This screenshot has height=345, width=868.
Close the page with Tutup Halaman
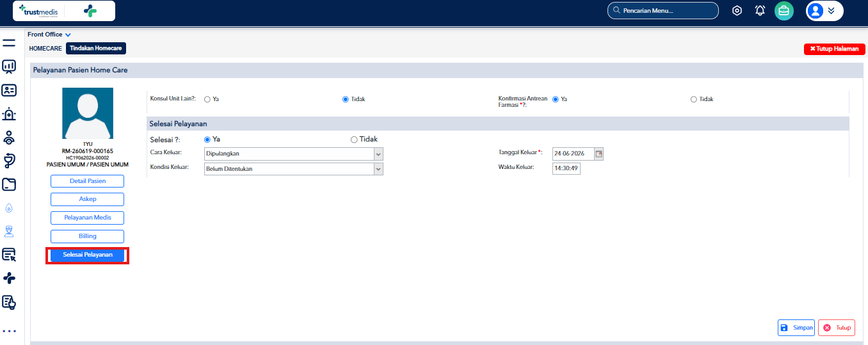(x=834, y=49)
